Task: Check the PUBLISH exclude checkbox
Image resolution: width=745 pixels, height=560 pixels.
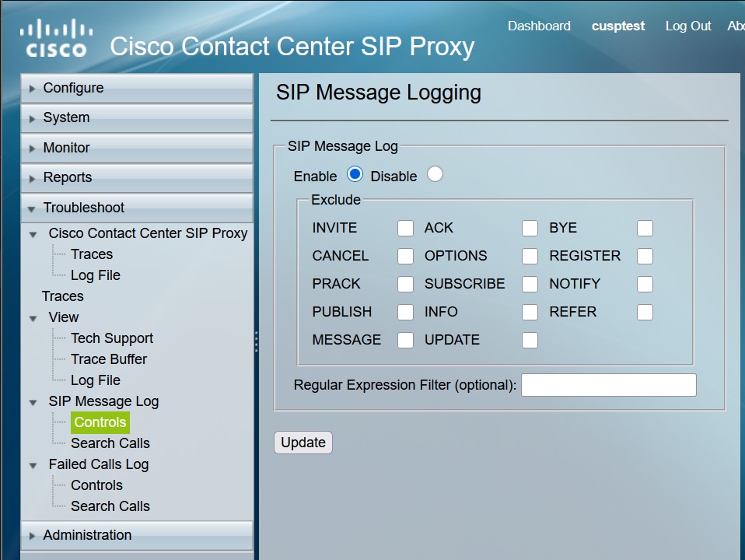Action: click(x=405, y=313)
